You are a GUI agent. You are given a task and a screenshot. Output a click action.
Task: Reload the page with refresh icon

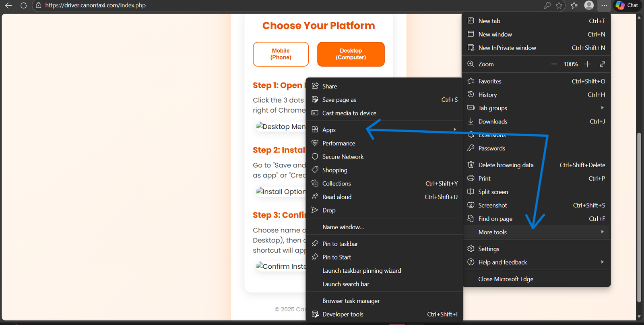24,5
